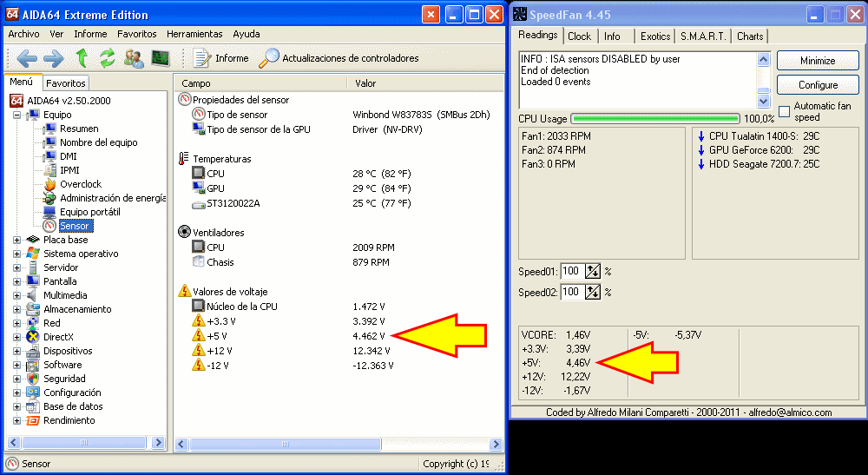Click the value pane horizontal scrollbar thumb
Viewport: 868px width, 475px height.
285,444
